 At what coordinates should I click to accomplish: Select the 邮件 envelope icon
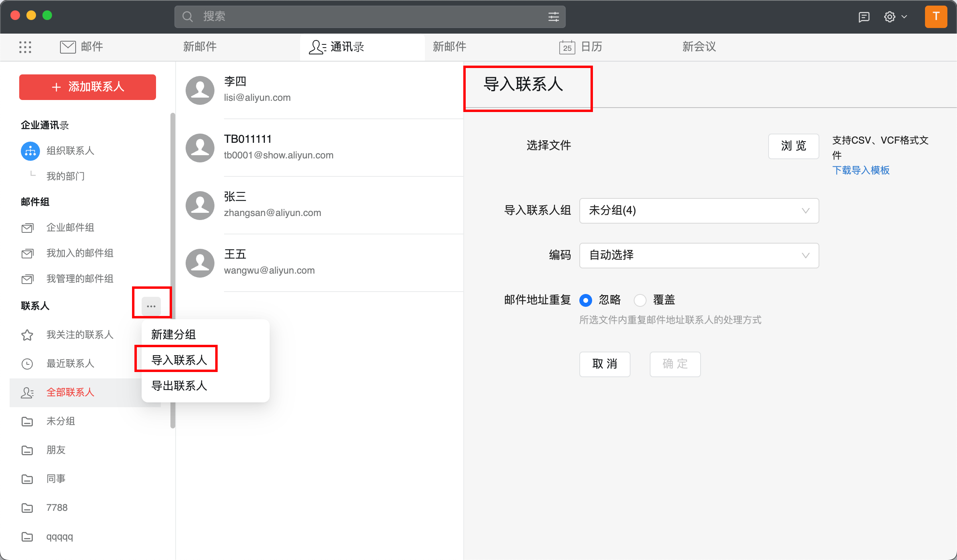[67, 47]
